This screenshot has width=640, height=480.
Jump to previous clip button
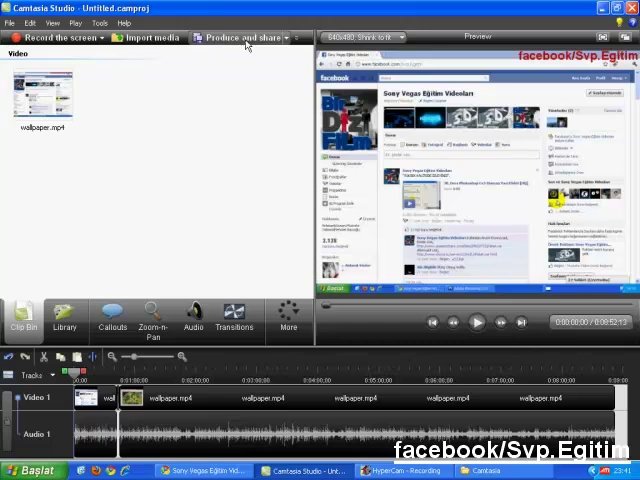coord(433,322)
